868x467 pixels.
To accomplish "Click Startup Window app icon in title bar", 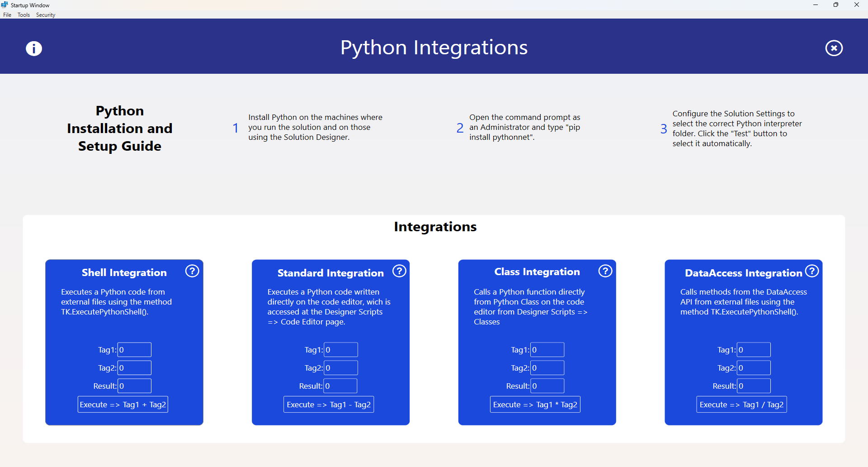I will tap(5, 5).
